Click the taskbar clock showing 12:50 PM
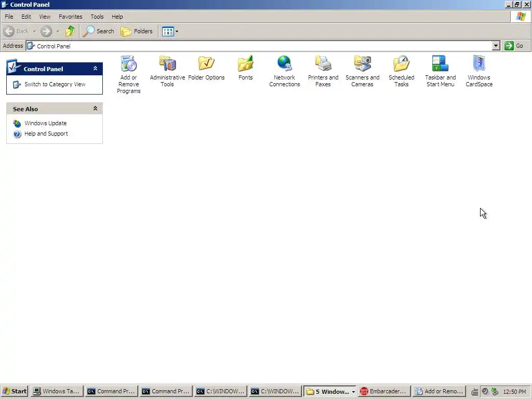The width and height of the screenshot is (532, 399). (x=514, y=392)
